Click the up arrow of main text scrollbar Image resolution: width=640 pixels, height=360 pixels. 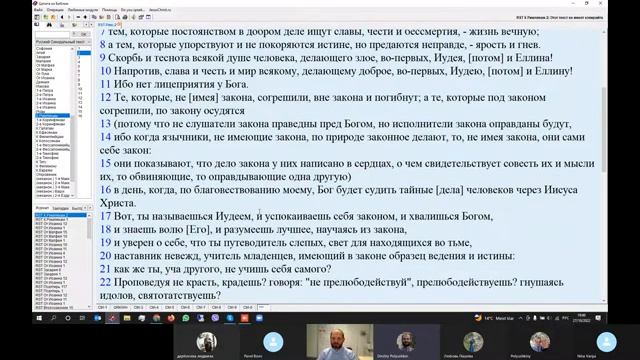point(604,32)
